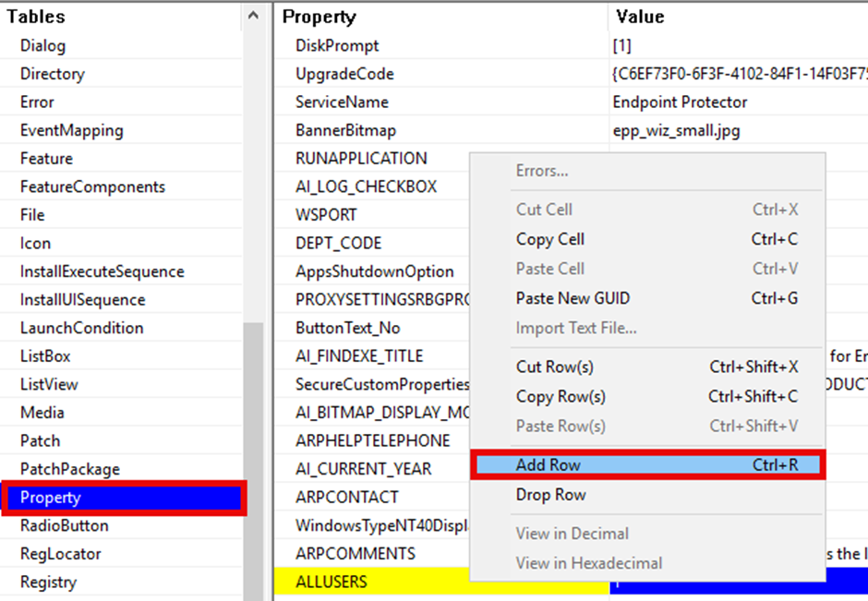Select the Registry table
Screen dimensions: 868x601
48,583
